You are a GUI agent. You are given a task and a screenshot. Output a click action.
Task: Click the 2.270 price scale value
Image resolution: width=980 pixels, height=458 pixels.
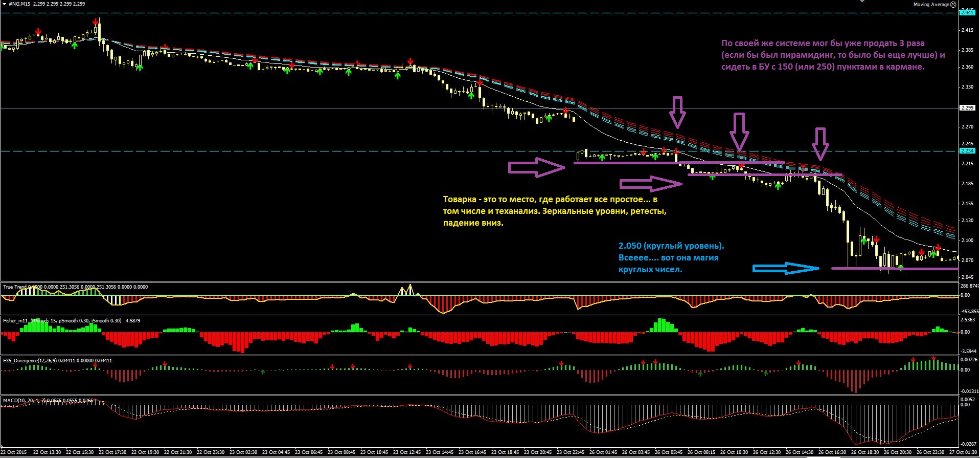pyautogui.click(x=967, y=127)
